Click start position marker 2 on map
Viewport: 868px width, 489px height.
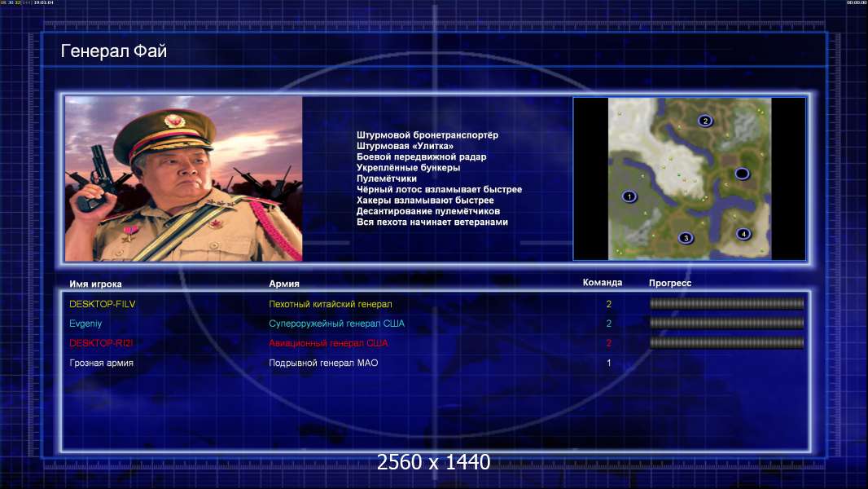[x=704, y=121]
